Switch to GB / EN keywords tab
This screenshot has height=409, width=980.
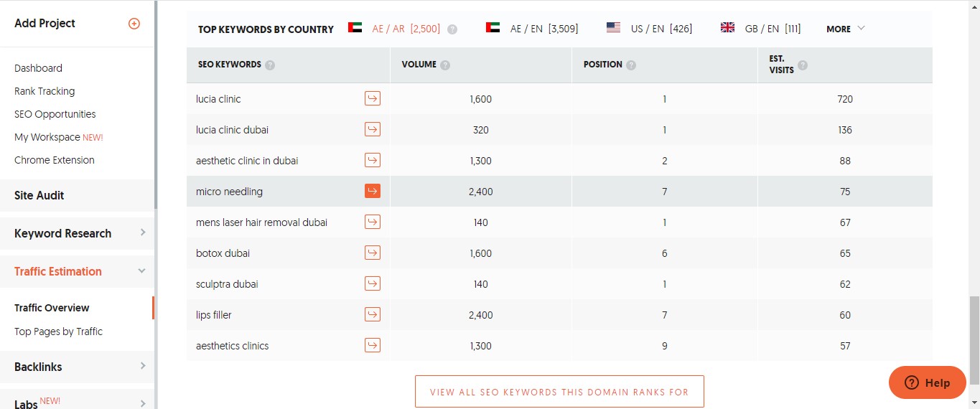760,29
